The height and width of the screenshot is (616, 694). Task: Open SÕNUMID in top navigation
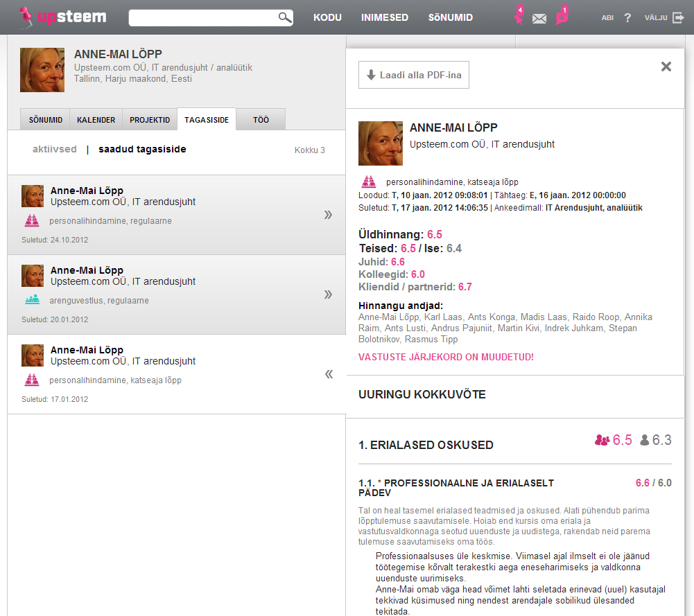[451, 18]
